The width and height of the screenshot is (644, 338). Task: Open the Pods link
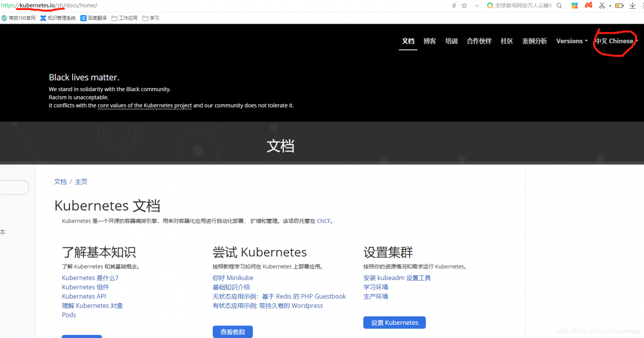pos(69,315)
